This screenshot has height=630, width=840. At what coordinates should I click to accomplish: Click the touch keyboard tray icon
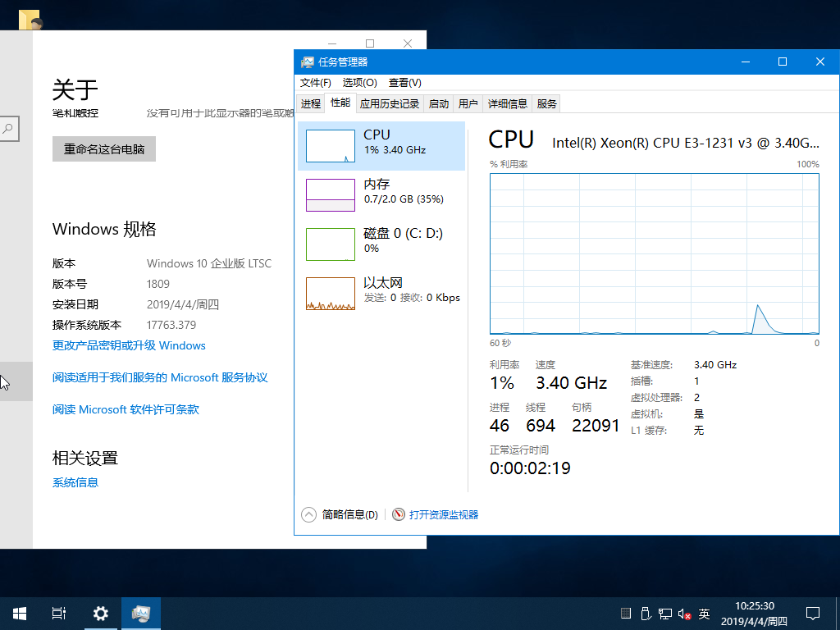pyautogui.click(x=626, y=614)
